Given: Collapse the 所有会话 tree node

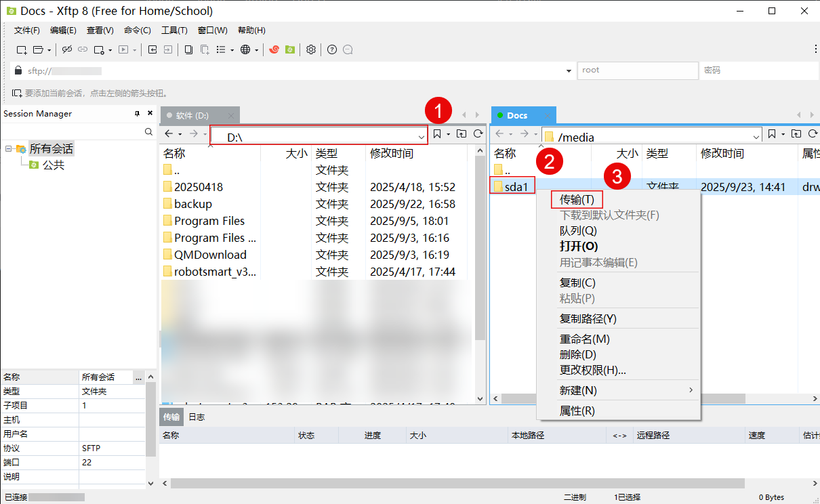Looking at the screenshot, I should point(9,149).
